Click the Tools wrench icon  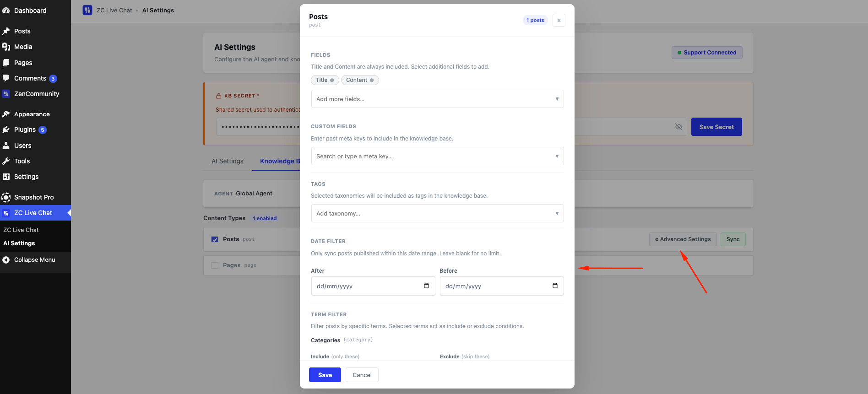pos(6,161)
